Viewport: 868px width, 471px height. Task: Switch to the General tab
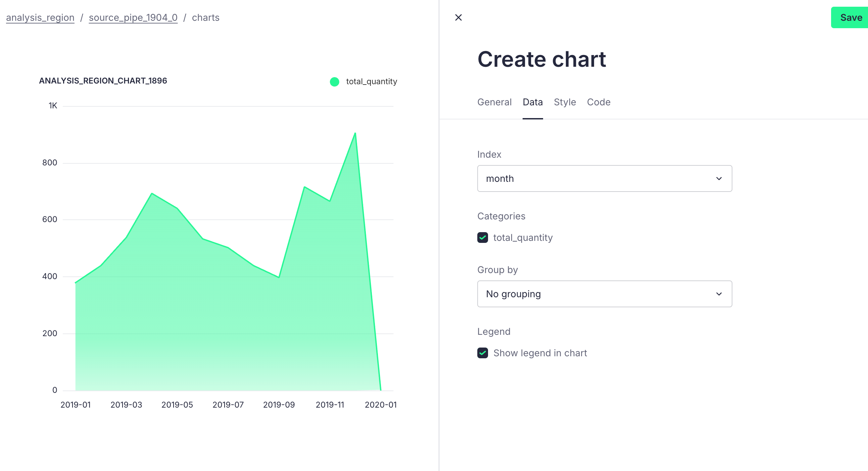tap(494, 102)
